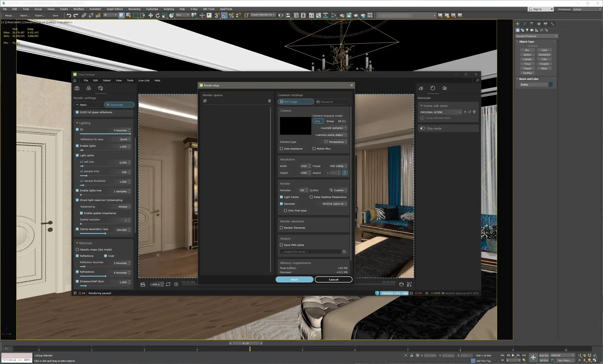This screenshot has width=603, height=364.
Task: Click the output folder browse icon
Action: 344,252
